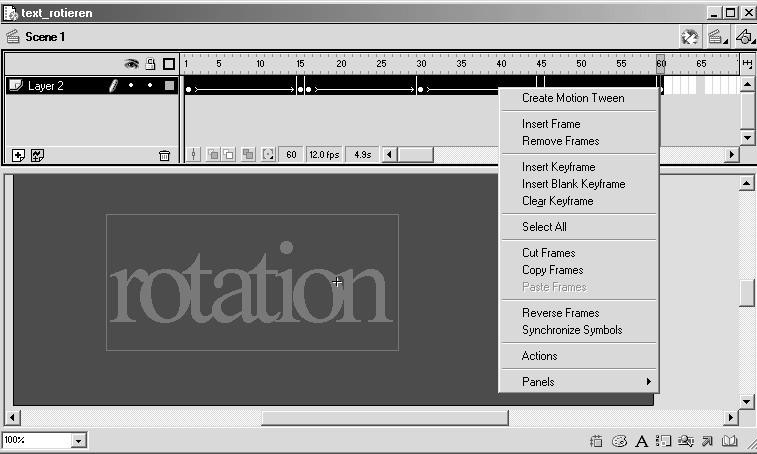The height and width of the screenshot is (454, 757).
Task: Click the elapsed time display 4.9s
Action: (x=362, y=155)
